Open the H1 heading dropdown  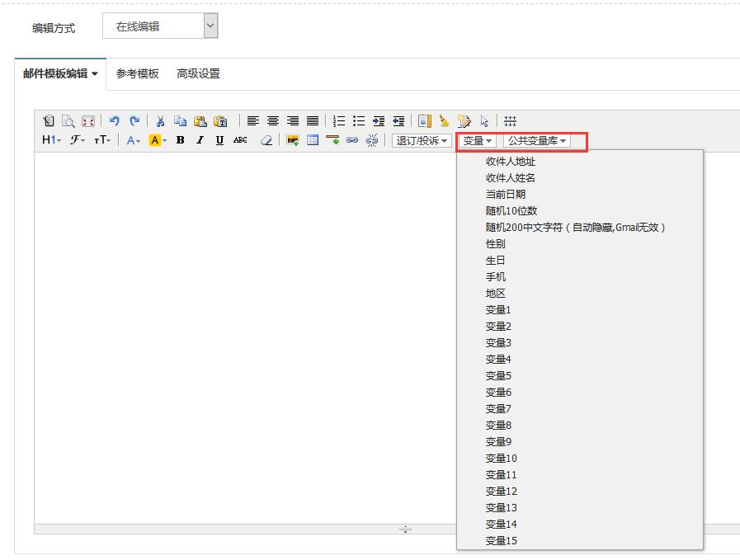51,140
